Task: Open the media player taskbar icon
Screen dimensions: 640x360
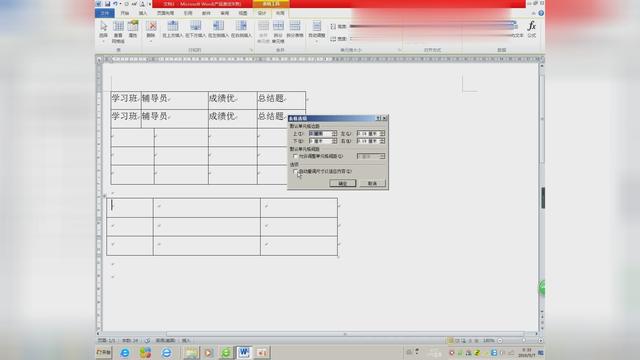Action: [208, 352]
